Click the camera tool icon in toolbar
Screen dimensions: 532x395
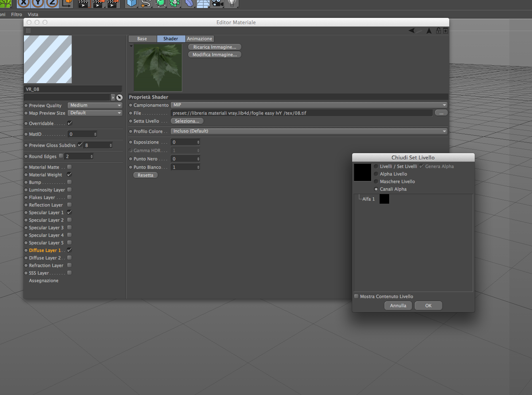click(217, 3)
